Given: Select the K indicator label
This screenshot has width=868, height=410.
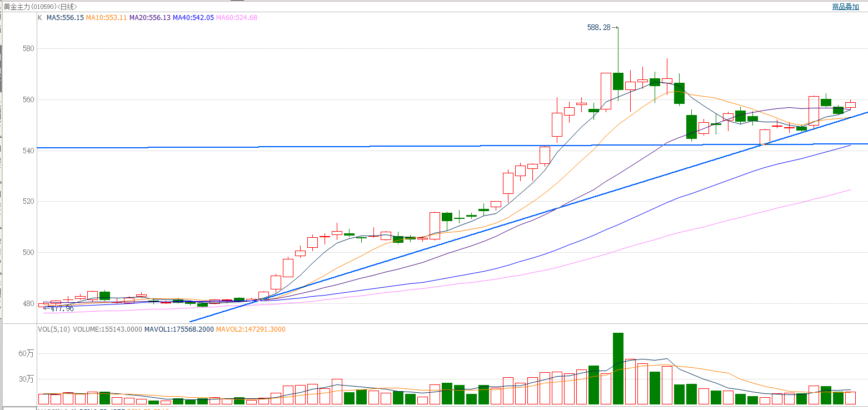Looking at the screenshot, I should coord(39,18).
